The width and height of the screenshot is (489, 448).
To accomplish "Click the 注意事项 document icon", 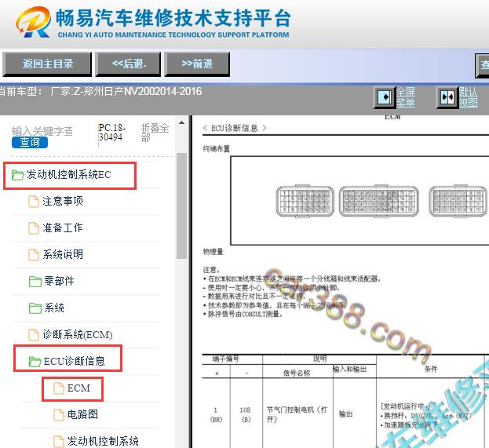I will pos(34,202).
